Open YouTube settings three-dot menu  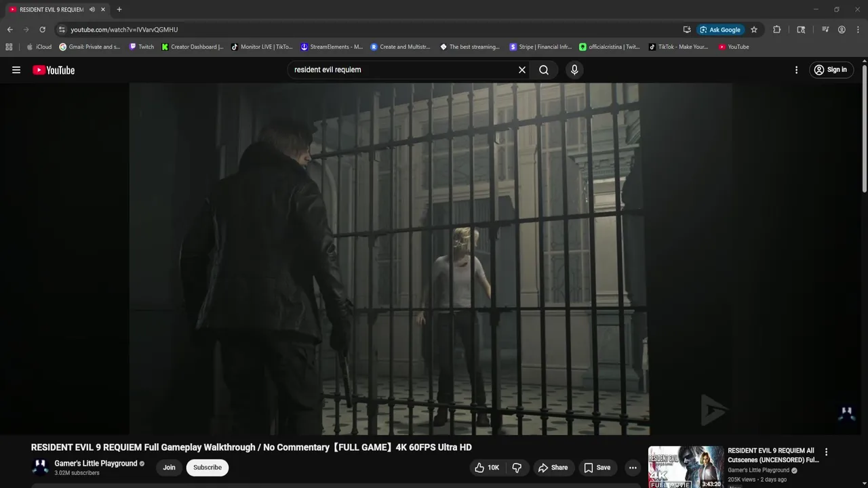click(796, 70)
